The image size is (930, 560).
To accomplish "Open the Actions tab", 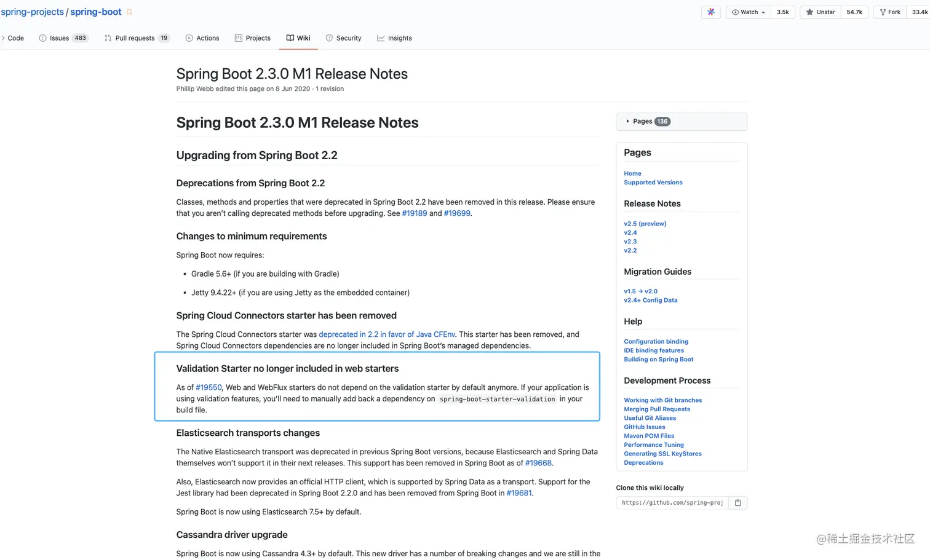I will click(202, 38).
